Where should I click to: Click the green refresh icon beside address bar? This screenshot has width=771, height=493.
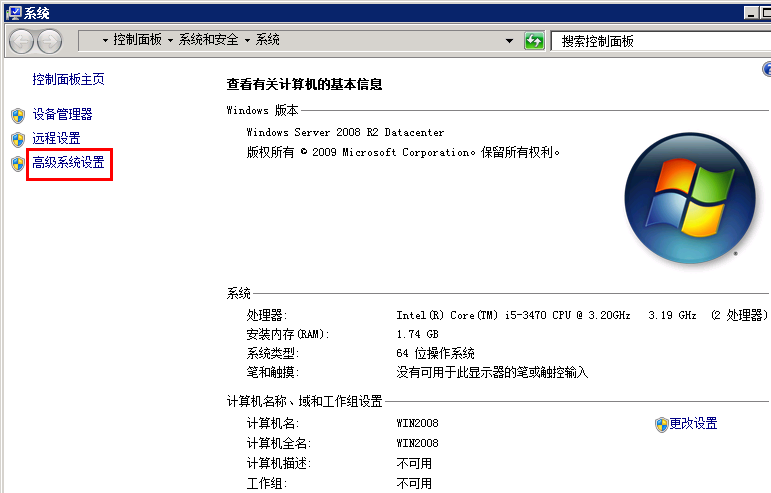click(534, 41)
